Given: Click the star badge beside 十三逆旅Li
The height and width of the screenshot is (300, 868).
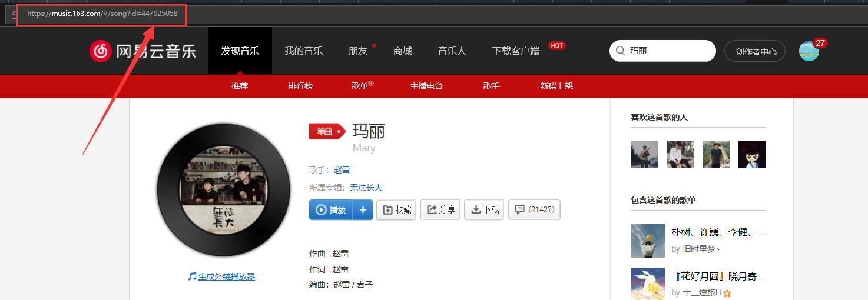Looking at the screenshot, I should click(727, 293).
